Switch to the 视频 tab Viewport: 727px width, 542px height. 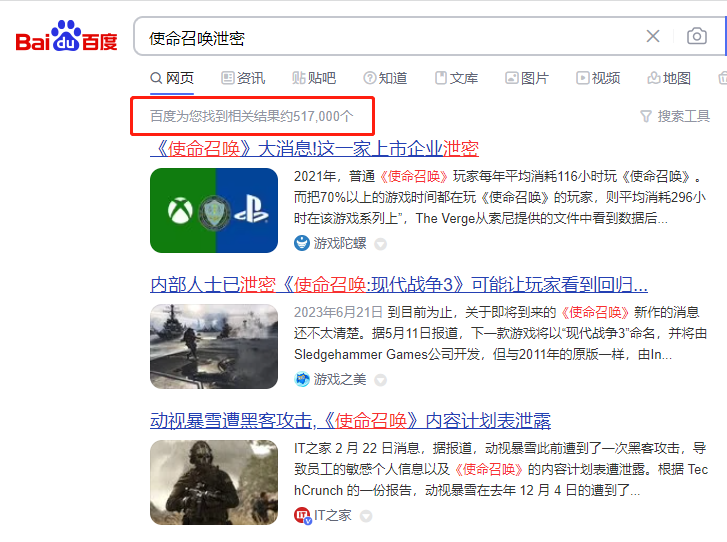click(x=598, y=78)
